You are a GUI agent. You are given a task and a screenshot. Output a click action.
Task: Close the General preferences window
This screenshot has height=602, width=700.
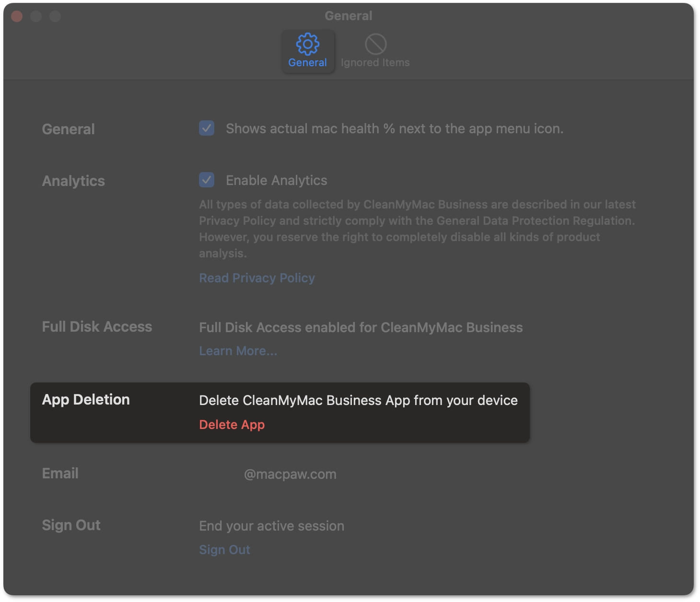[17, 16]
